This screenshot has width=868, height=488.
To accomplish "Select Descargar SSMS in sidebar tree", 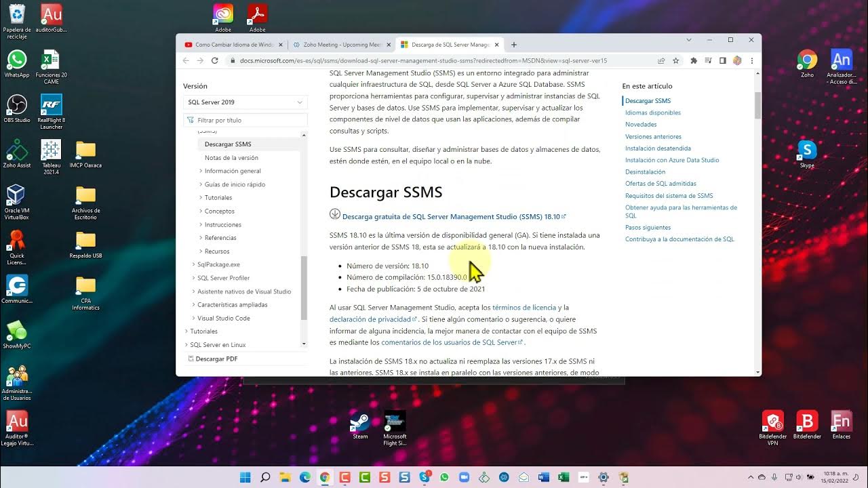I will pos(228,144).
